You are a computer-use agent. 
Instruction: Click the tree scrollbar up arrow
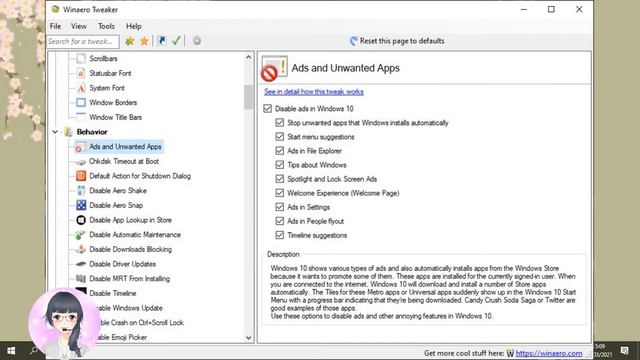tap(248, 58)
